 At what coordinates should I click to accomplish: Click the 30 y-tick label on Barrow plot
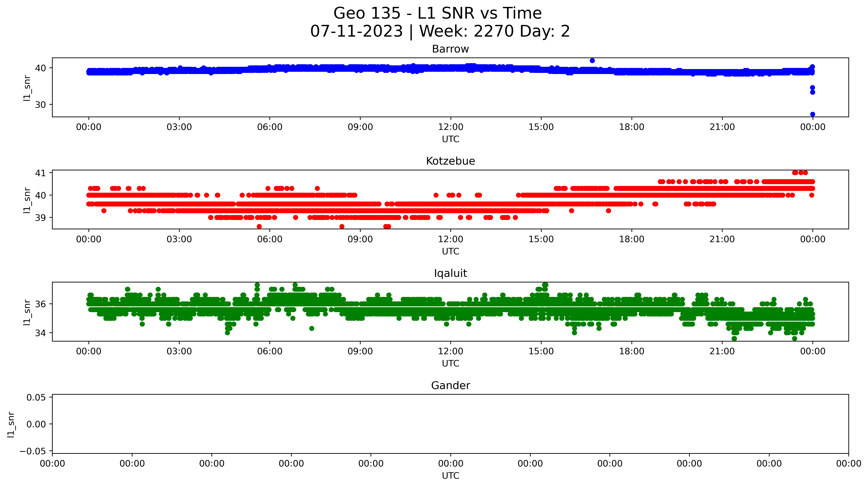[x=40, y=105]
